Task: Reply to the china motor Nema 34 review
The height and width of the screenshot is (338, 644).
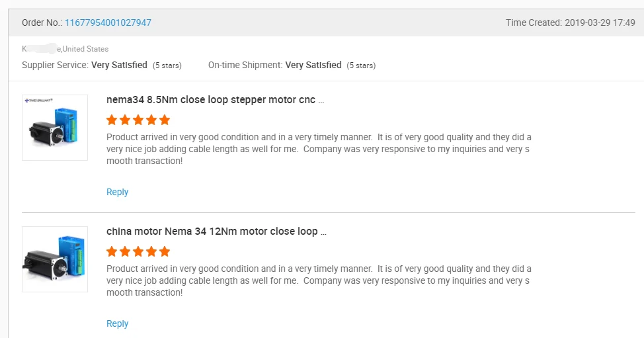Action: click(117, 323)
